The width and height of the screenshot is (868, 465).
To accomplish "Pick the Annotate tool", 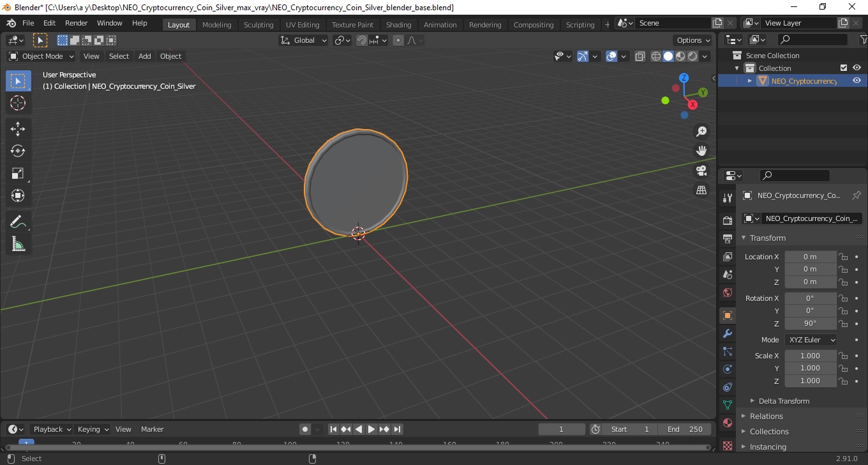I will [x=18, y=222].
